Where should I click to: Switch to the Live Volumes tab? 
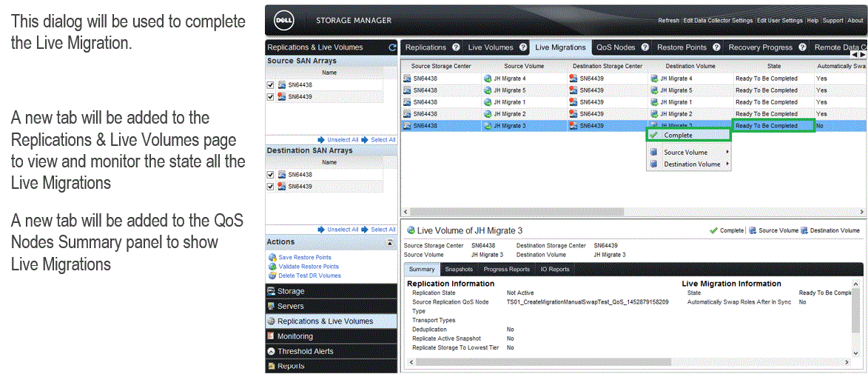coord(491,47)
